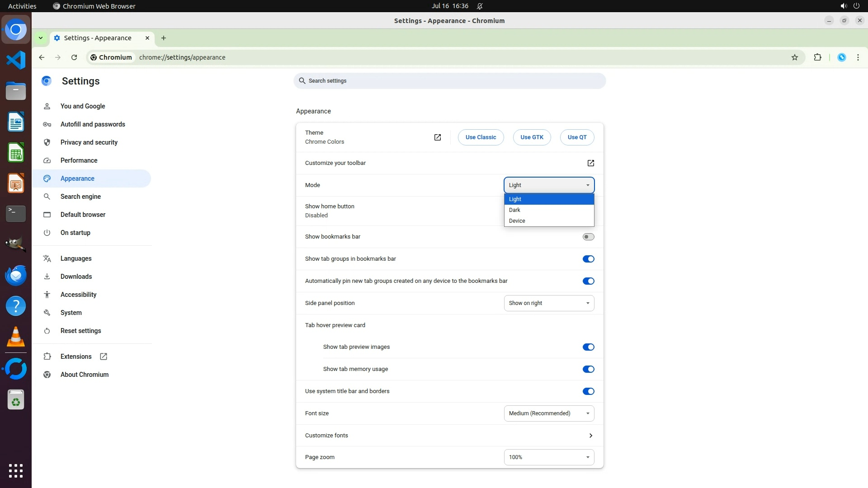This screenshot has width=868, height=488.
Task: Launch Visual Studio Code from the dock
Action: 16,60
